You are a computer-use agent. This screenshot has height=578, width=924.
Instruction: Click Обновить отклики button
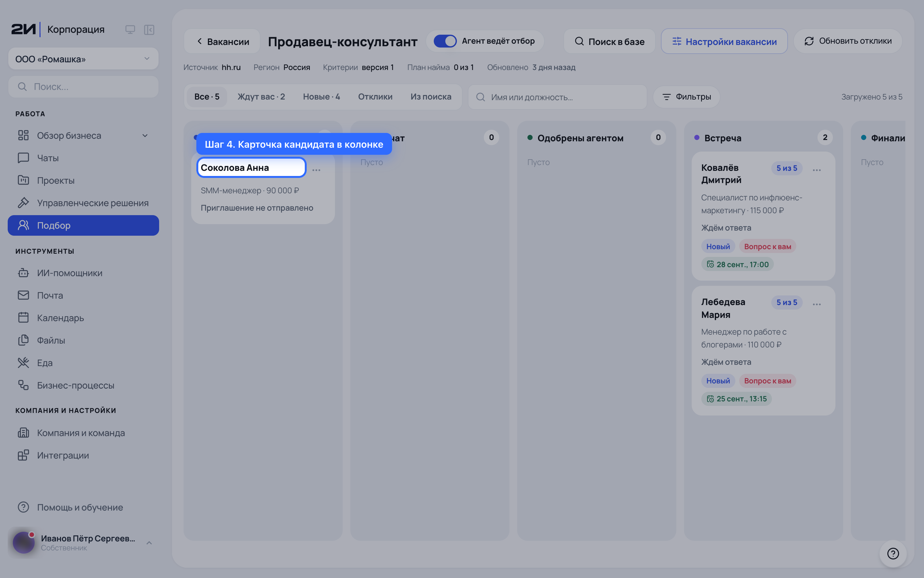(848, 41)
